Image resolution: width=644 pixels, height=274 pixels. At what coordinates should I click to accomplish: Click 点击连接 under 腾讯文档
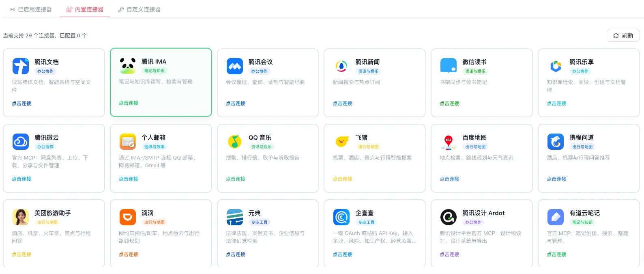point(21,104)
